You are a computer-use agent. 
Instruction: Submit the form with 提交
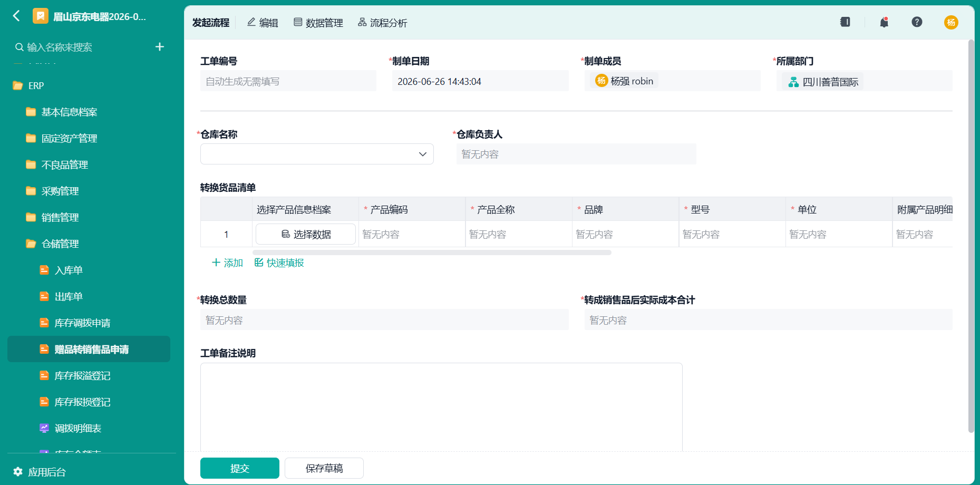(x=240, y=468)
